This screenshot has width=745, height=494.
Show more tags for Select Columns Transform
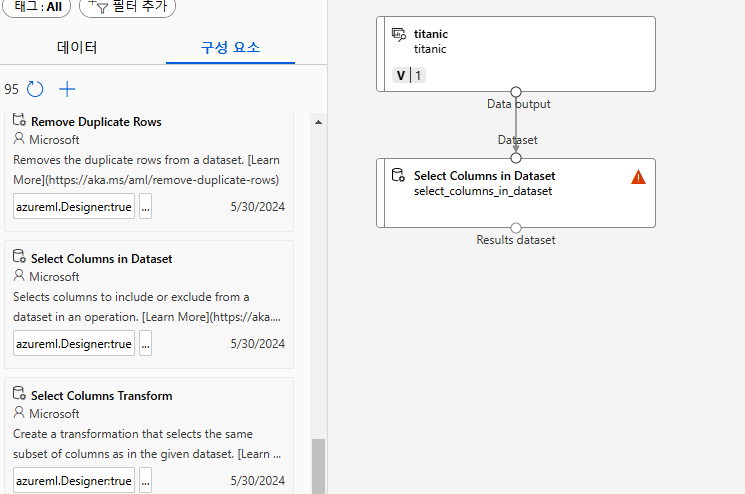145,480
